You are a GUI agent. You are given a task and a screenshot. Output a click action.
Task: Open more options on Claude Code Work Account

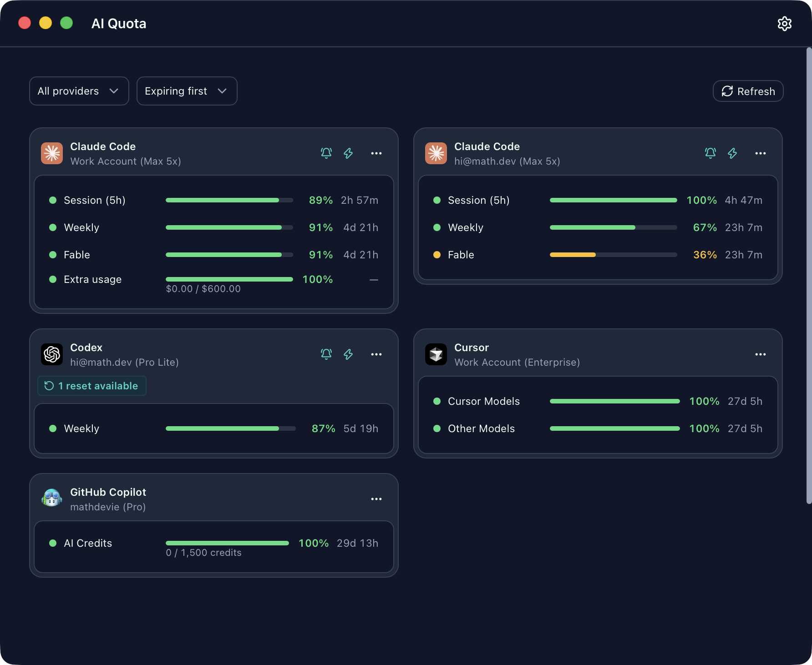pos(376,153)
